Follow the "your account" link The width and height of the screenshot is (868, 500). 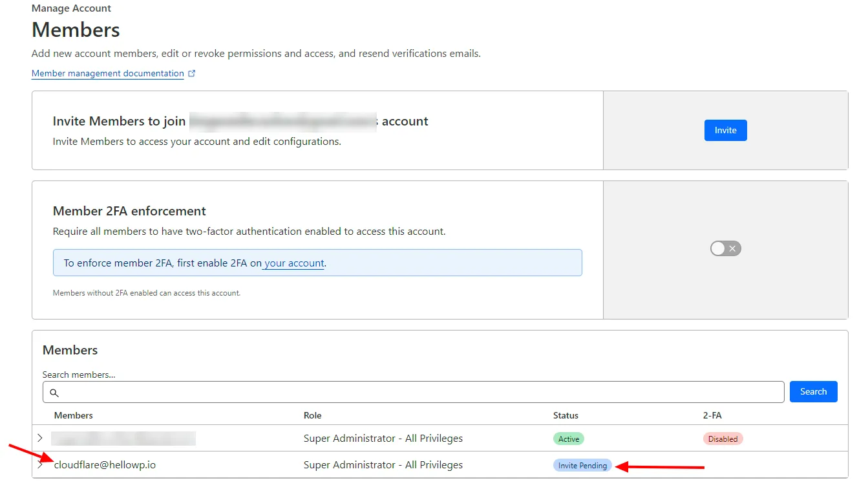point(294,263)
